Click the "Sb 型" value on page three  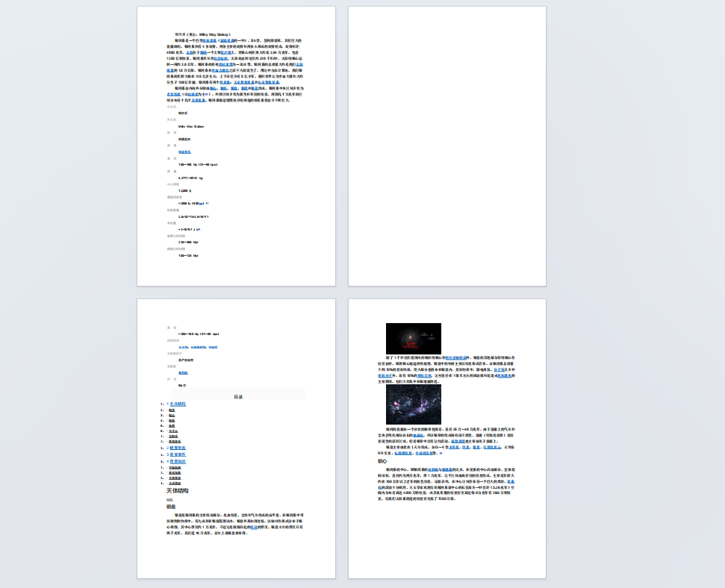182,386
